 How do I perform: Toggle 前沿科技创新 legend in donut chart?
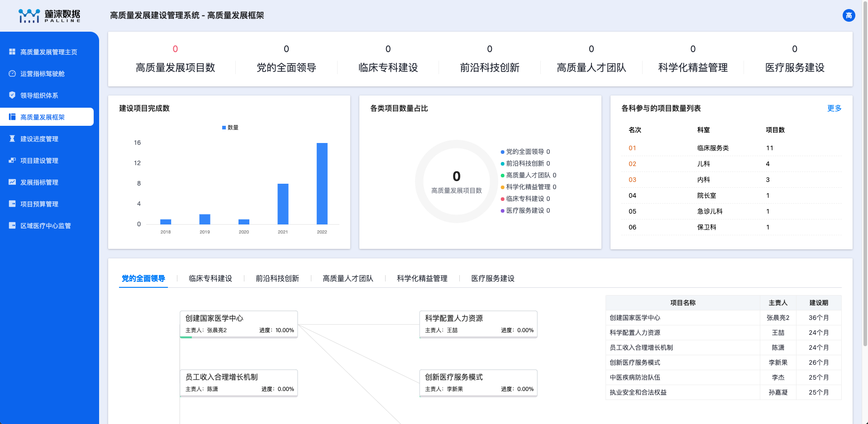[525, 163]
